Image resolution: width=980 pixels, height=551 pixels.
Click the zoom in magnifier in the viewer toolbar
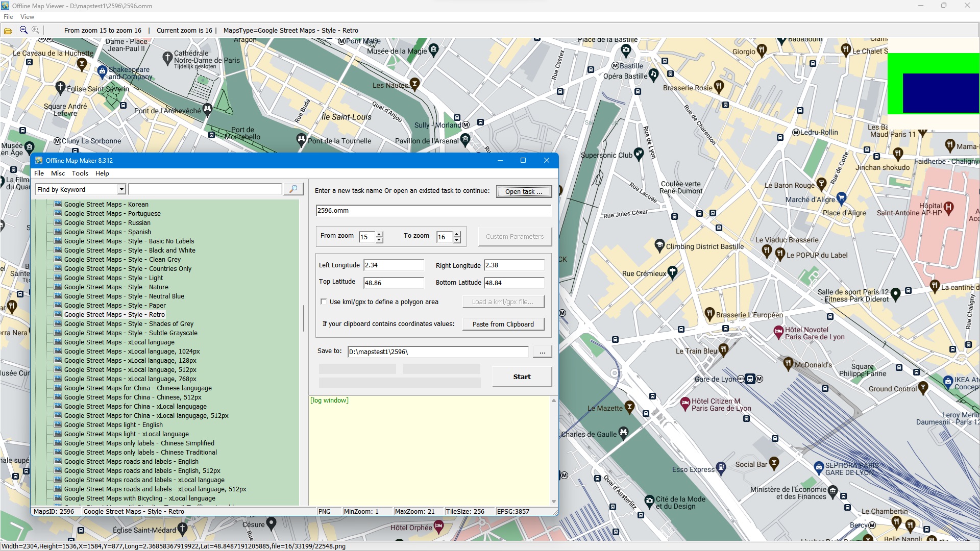pos(35,30)
